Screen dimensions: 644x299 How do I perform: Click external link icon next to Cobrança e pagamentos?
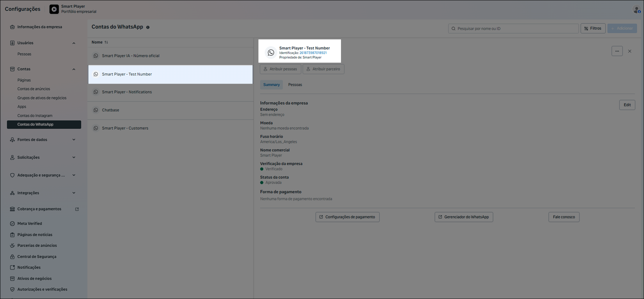(x=77, y=209)
